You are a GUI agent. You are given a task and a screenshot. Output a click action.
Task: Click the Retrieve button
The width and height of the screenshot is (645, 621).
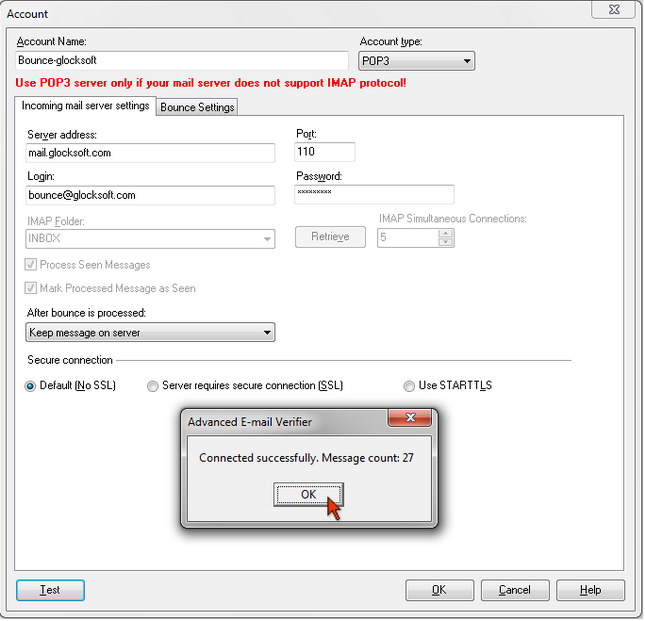[331, 238]
